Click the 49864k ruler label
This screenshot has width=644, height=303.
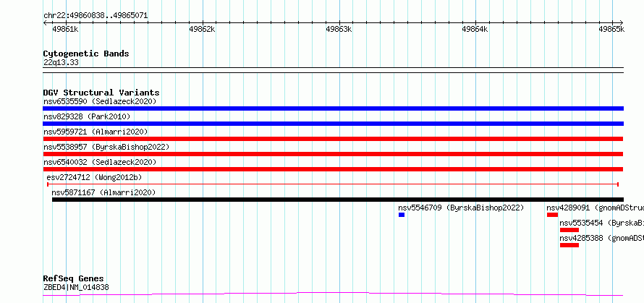point(475,30)
